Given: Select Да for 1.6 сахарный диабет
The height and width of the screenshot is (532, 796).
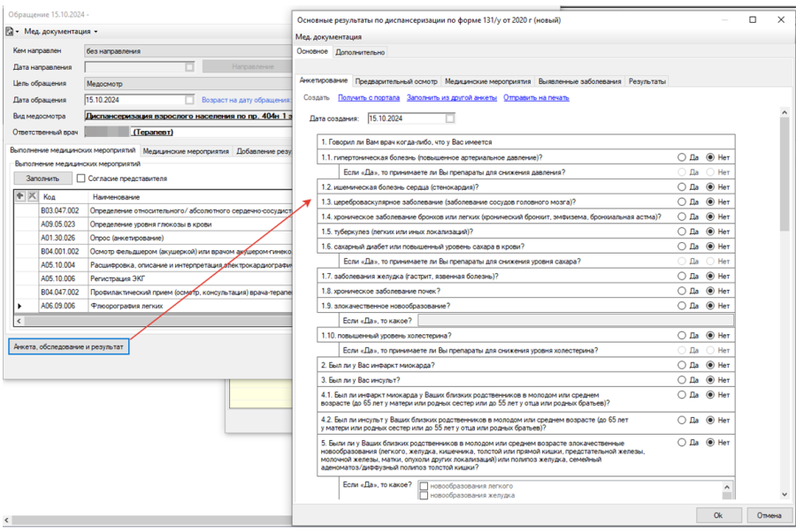Looking at the screenshot, I should pos(682,247).
